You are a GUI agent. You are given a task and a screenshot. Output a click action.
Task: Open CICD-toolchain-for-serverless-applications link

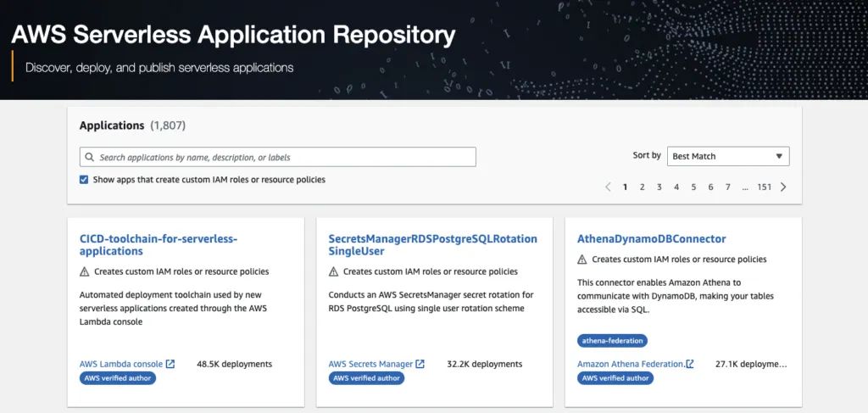coord(159,245)
